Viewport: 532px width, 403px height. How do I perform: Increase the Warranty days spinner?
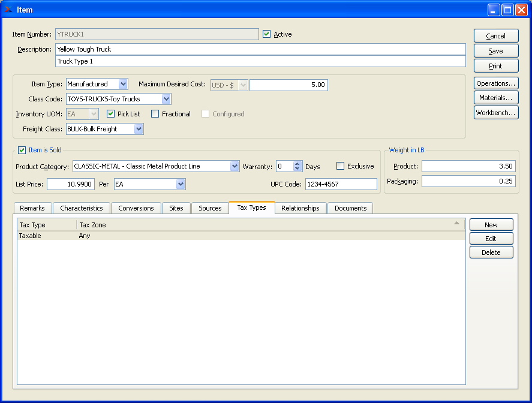click(297, 164)
